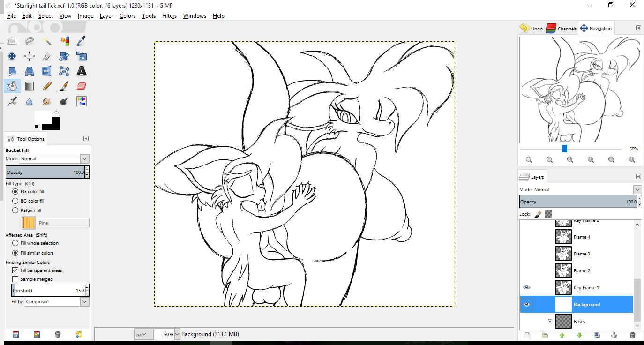Image resolution: width=644 pixels, height=345 pixels.
Task: Select the Frame 3 layer
Action: pyautogui.click(x=582, y=254)
